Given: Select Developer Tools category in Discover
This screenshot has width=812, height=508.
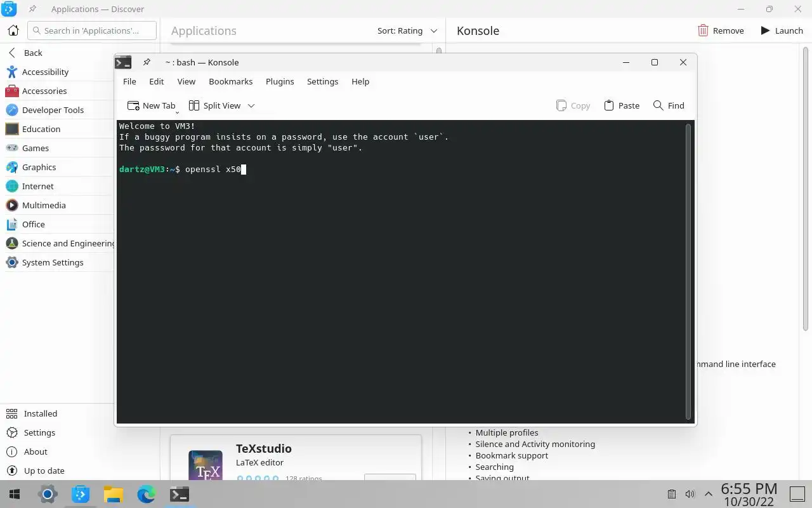Looking at the screenshot, I should pos(57,110).
